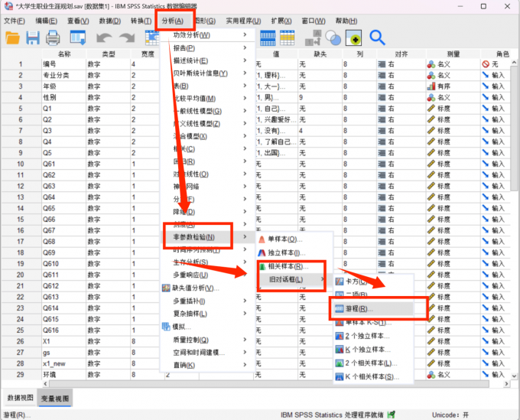Click the K 个独立样本 icon
The height and width of the screenshot is (420, 520).
340,350
